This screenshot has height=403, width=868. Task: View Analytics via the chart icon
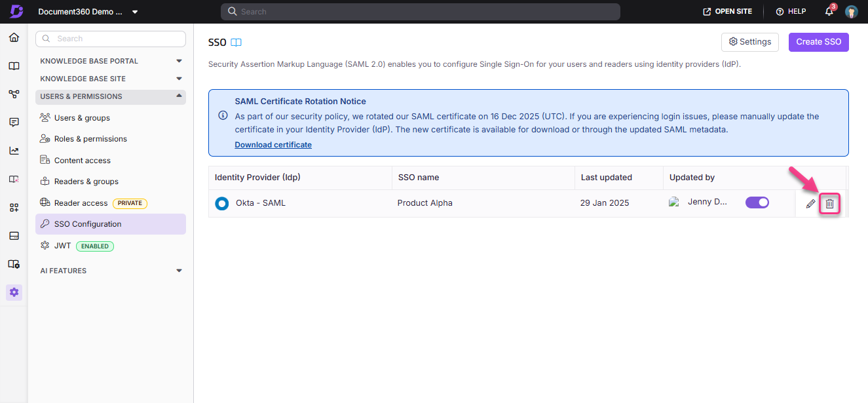tap(14, 150)
